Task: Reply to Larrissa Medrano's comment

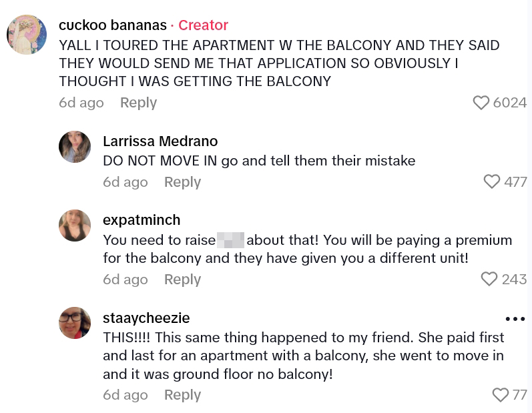Action: click(182, 181)
